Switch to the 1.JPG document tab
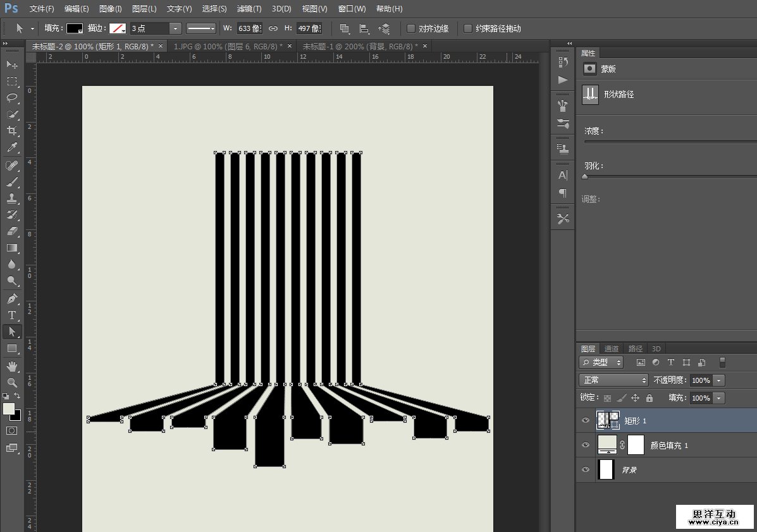The width and height of the screenshot is (757, 532). click(x=226, y=46)
